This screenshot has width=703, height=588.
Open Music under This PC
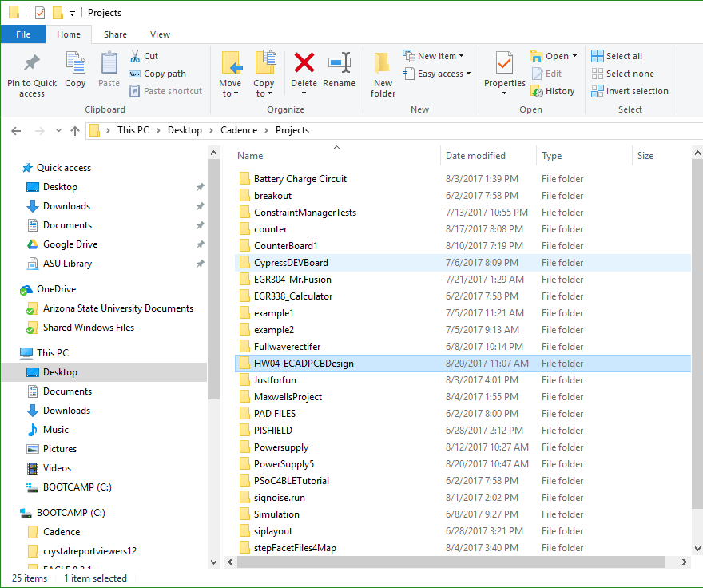point(56,430)
